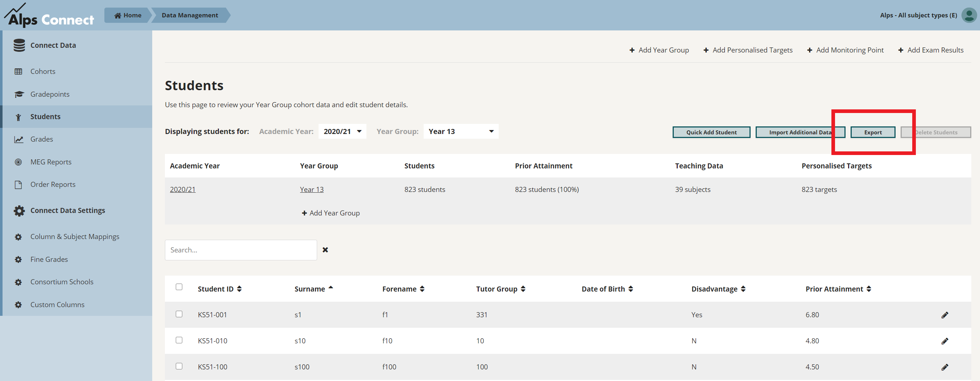
Task: Edit student KS51-010 with pencil icon
Action: [x=944, y=341]
